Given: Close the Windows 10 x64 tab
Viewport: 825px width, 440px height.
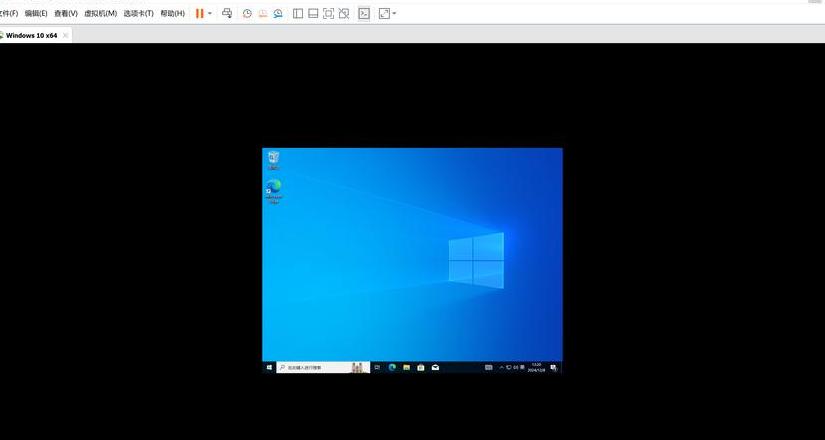Looking at the screenshot, I should pos(65,35).
